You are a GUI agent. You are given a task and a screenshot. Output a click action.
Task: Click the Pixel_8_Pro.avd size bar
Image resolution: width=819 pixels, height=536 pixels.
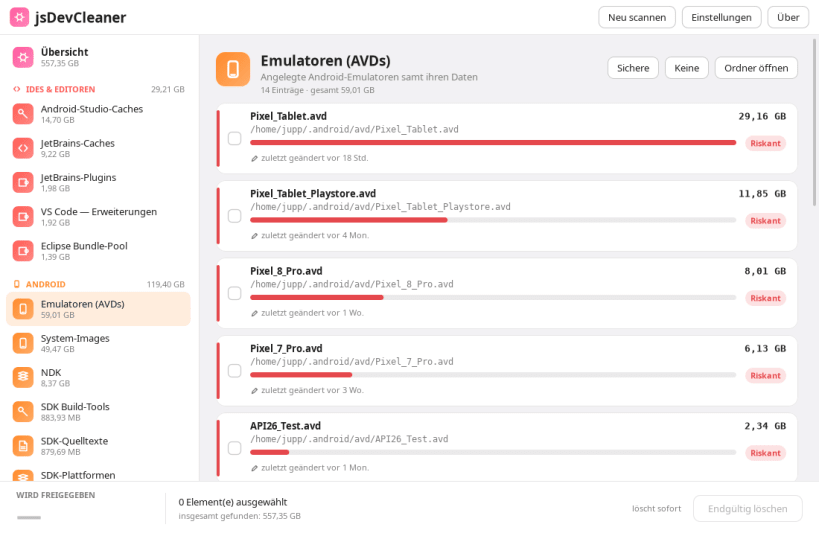tap(493, 297)
